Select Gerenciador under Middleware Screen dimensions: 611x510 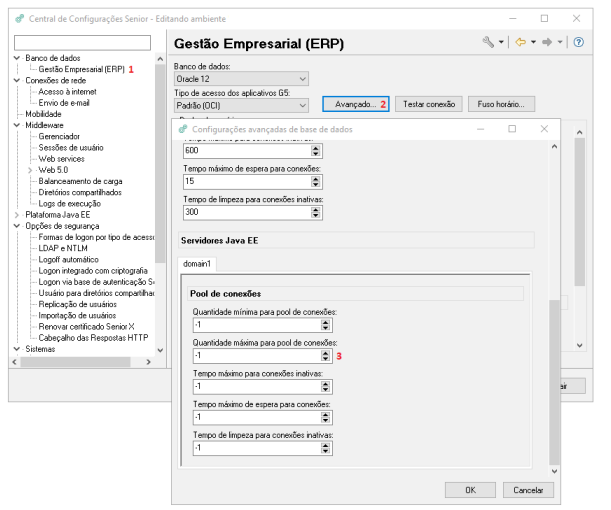pyautogui.click(x=59, y=136)
